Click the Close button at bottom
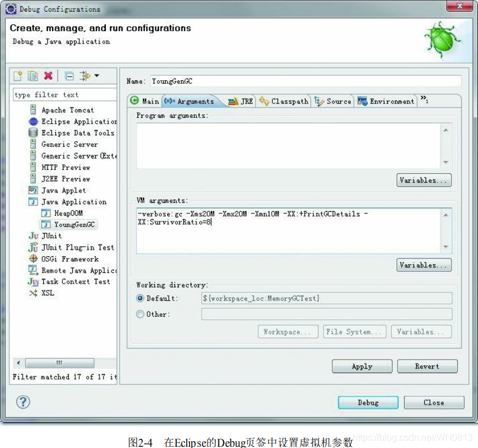This screenshot has width=478, height=448. click(x=434, y=402)
